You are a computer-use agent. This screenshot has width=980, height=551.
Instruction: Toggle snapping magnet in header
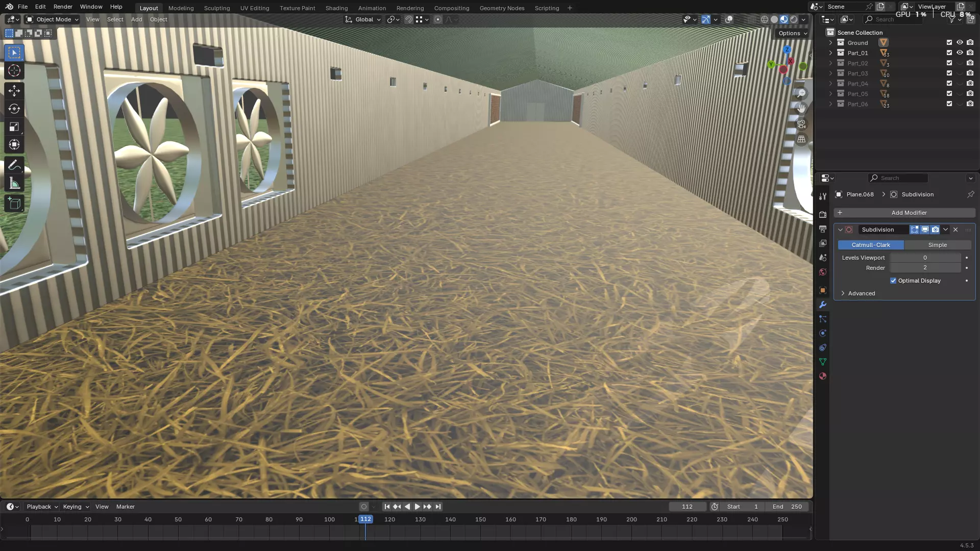(x=408, y=19)
